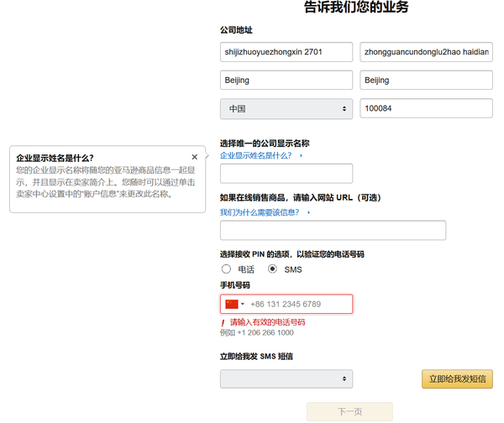The image size is (504, 423).
Task: Open the 企业显示姓名是什么? help link
Action: tap(256, 156)
